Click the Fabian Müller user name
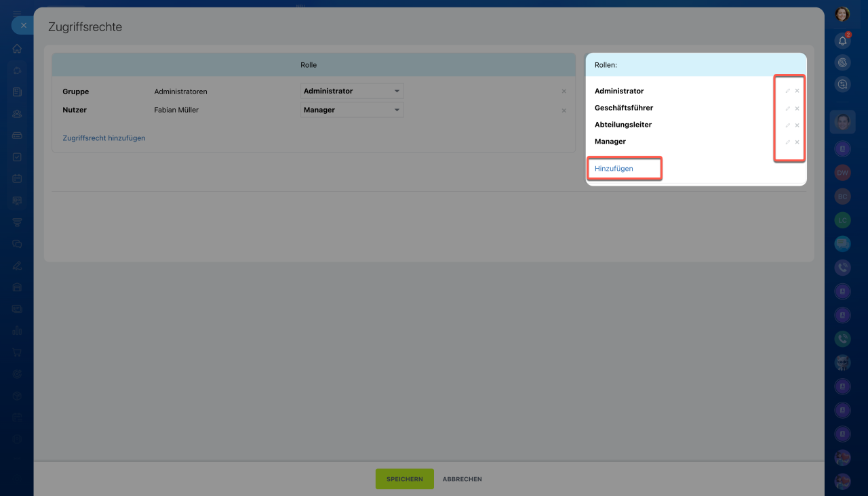Screen dimensions: 868x496 176,110
